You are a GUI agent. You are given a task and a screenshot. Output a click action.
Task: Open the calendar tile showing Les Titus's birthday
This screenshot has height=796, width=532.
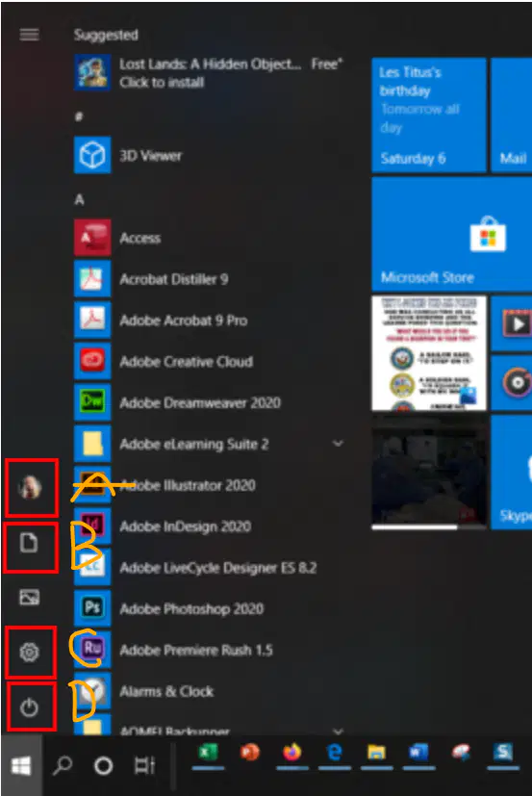tap(429, 115)
